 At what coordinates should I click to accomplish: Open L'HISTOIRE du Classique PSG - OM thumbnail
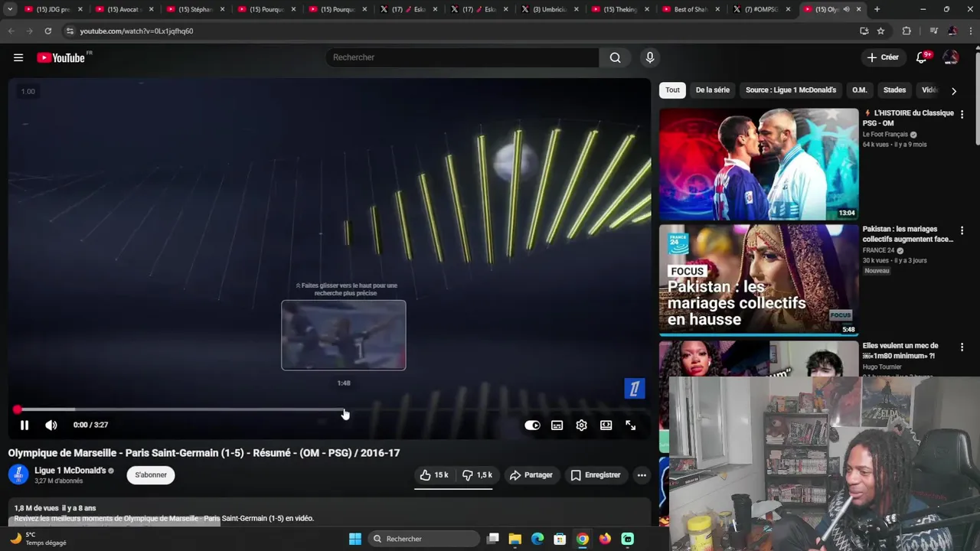tap(759, 165)
